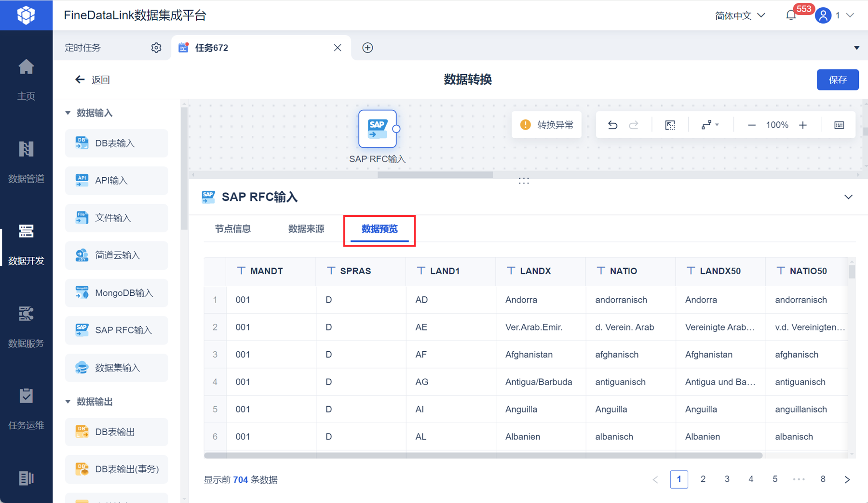The image size is (868, 503).
Task: Switch to the 节点信息 tab
Action: point(233,229)
